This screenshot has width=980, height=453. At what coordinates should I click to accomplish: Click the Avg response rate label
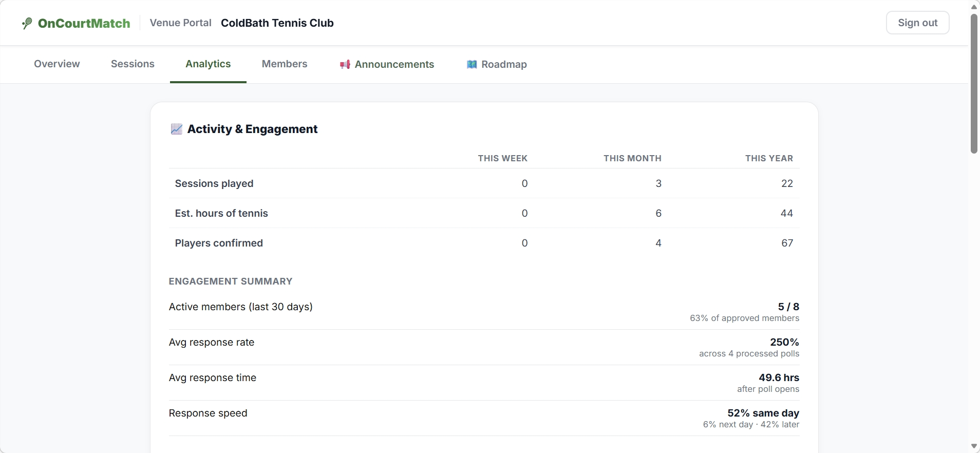[212, 342]
